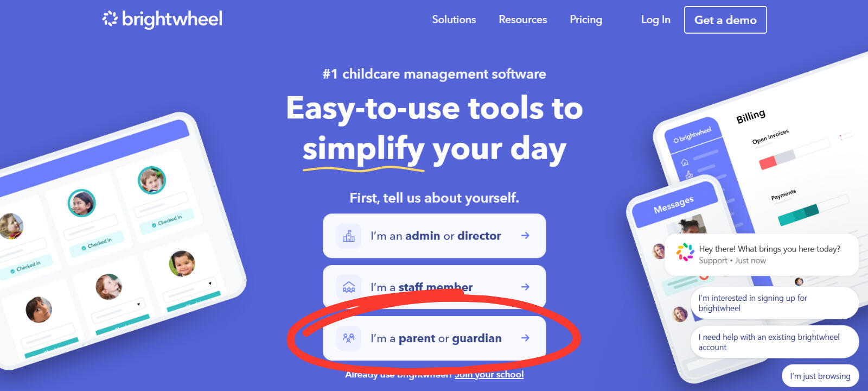Expand the dropdown arrow below the red-haired child's photo
Screen dimensions: 868x391
138,304
